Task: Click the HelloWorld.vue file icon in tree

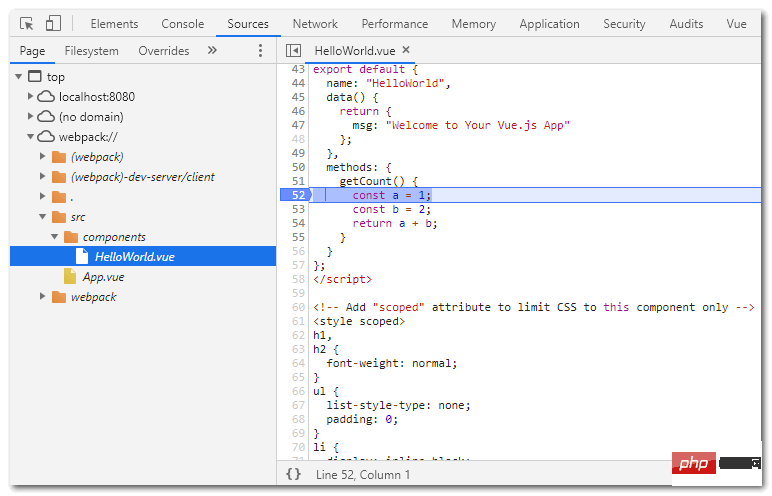Action: (82, 256)
